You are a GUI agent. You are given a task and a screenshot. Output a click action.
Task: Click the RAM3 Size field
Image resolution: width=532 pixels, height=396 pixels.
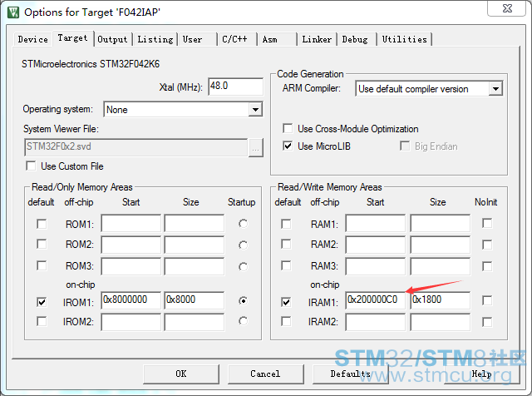click(440, 266)
